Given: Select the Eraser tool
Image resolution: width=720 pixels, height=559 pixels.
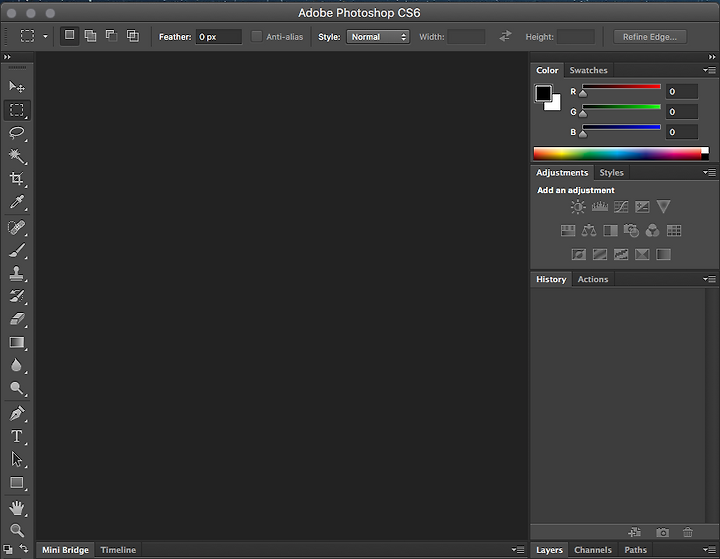Looking at the screenshot, I should click(17, 319).
